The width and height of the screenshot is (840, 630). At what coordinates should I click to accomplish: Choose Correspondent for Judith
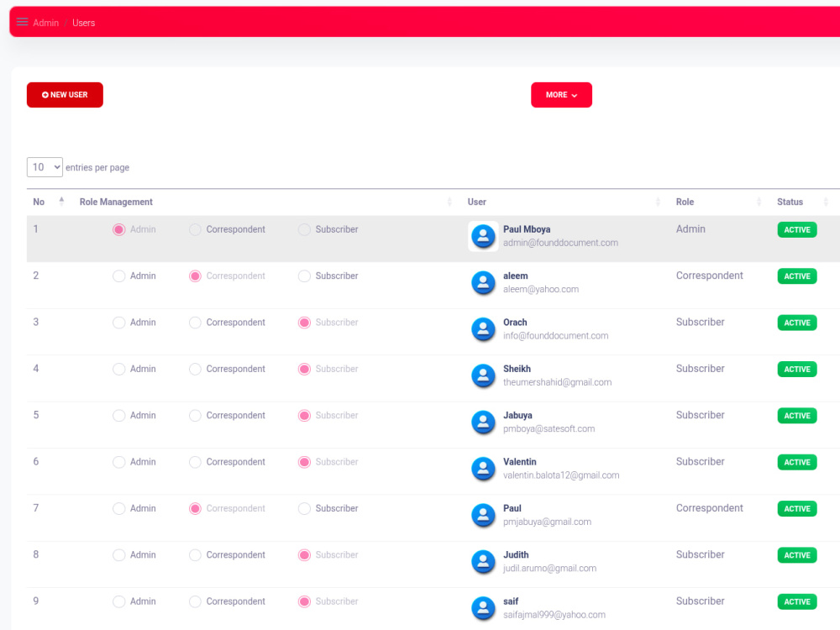coord(195,555)
